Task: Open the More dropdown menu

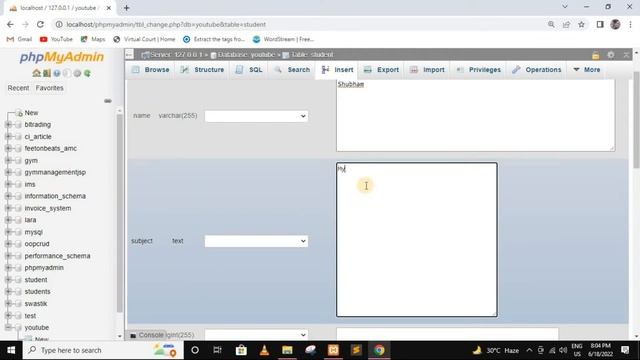Action: pos(587,70)
